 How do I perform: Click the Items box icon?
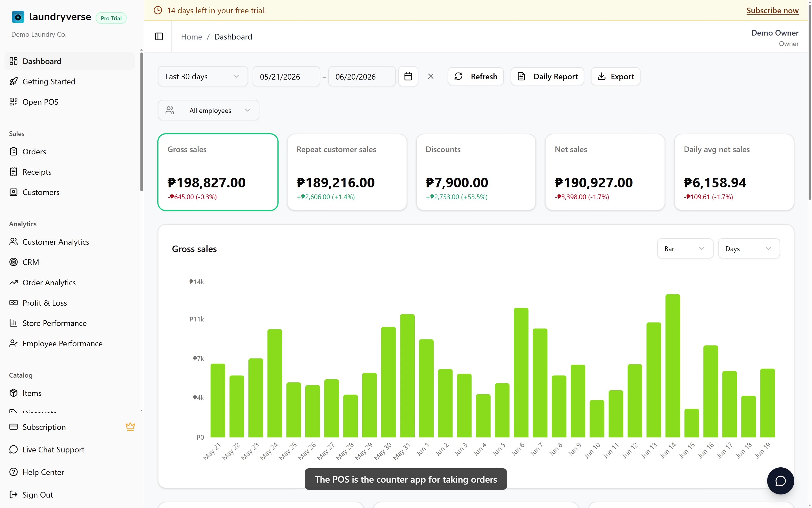click(14, 393)
